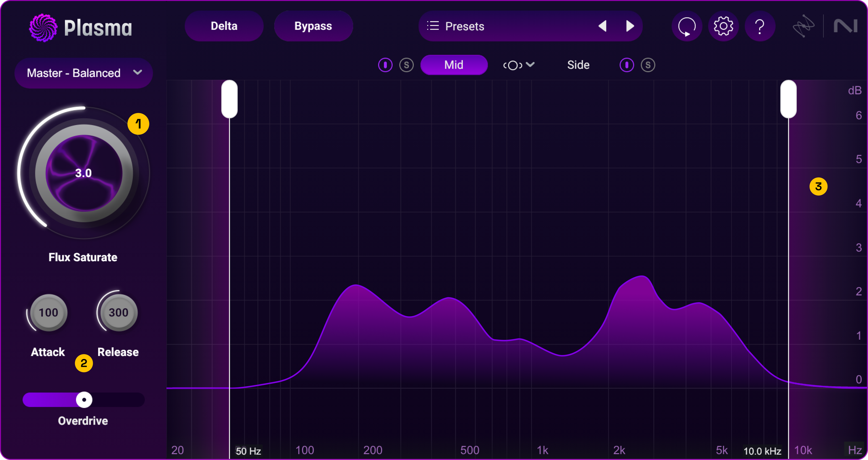The width and height of the screenshot is (868, 460).
Task: Click the iZotope atom logo icon
Action: 803,26
